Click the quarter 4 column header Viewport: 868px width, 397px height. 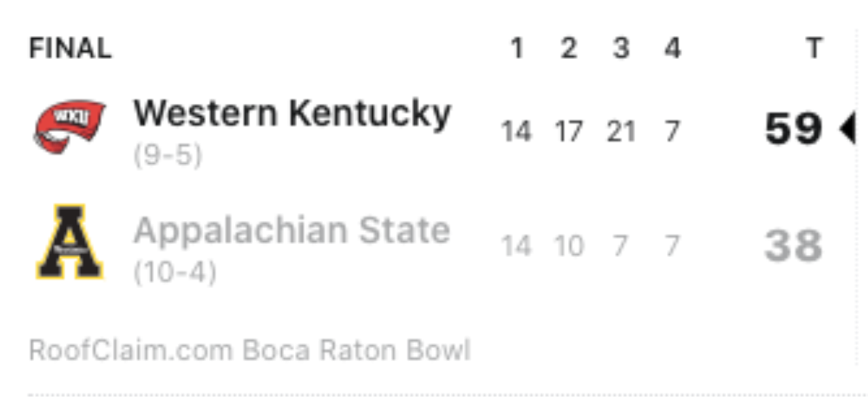672,49
